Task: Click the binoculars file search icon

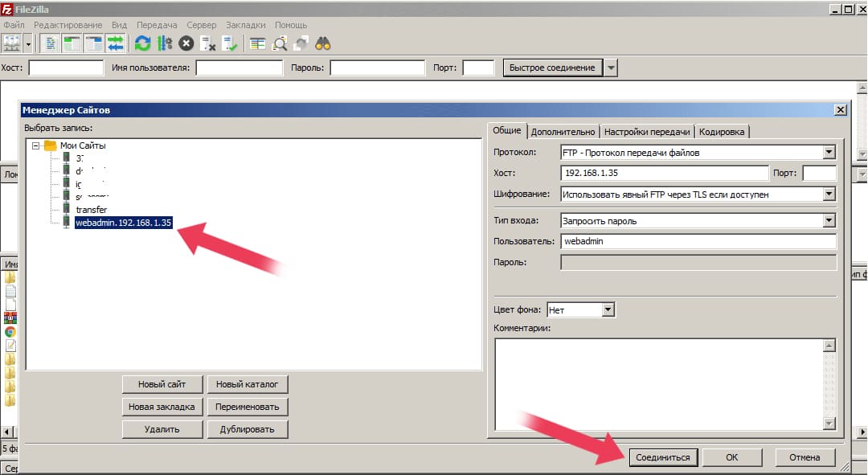Action: click(x=323, y=43)
